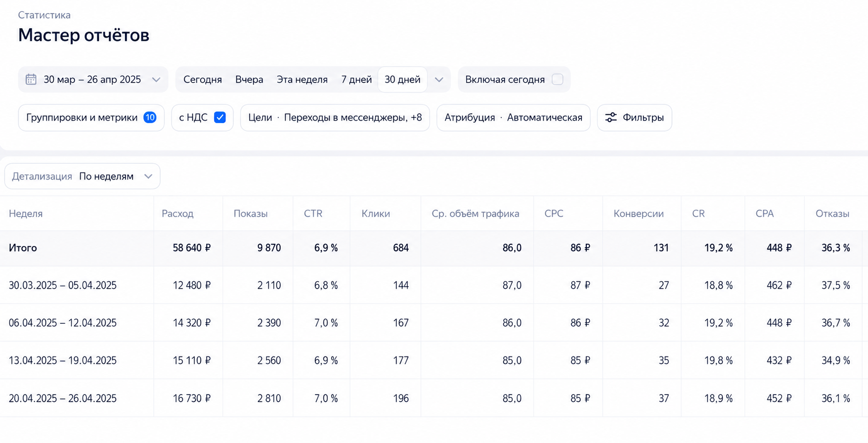Click conversions value 27

664,285
